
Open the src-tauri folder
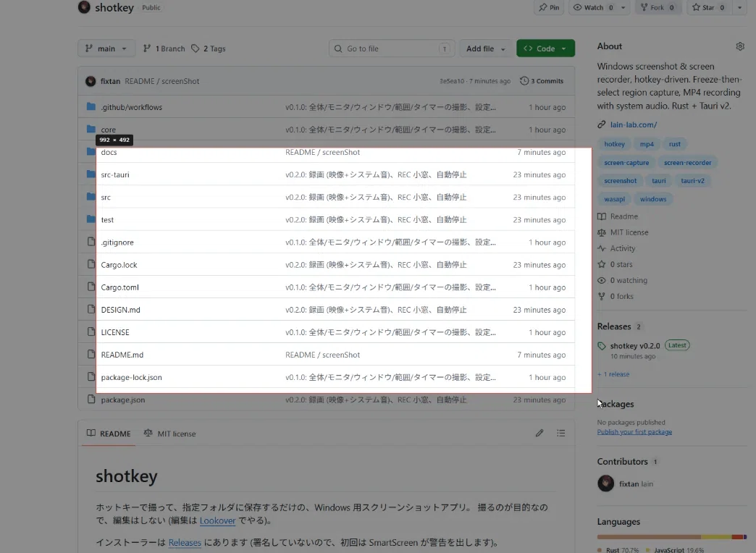click(x=115, y=174)
